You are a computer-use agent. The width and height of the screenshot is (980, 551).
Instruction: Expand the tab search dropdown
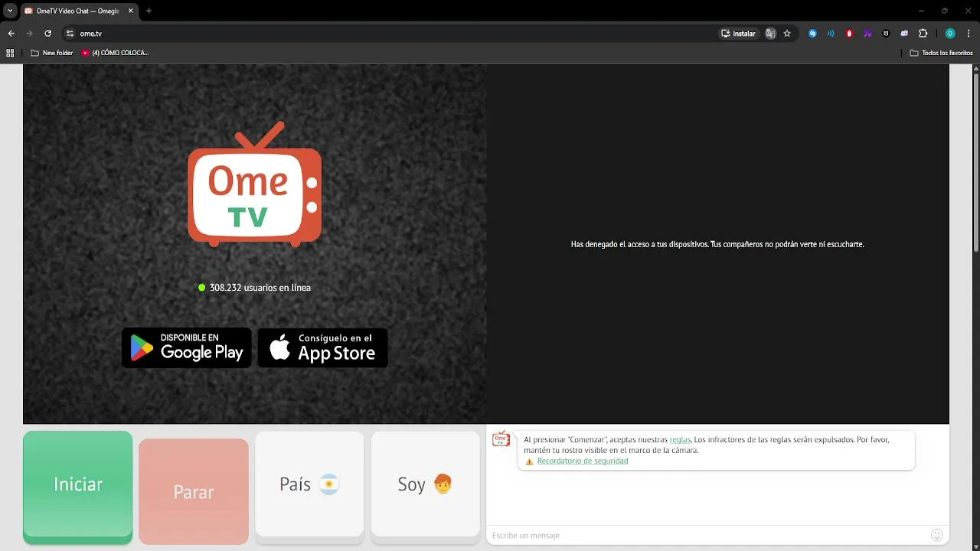pos(10,11)
